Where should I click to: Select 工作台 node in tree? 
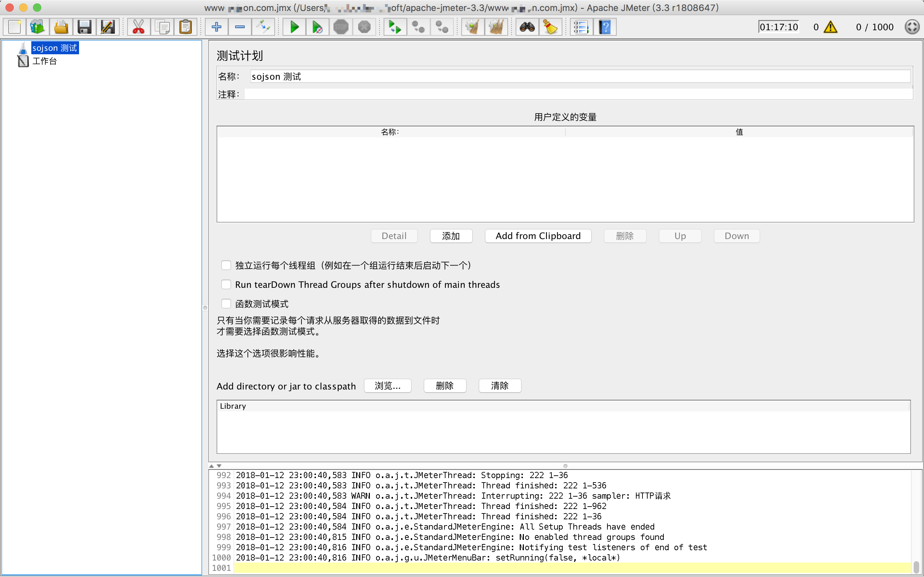[x=44, y=61]
